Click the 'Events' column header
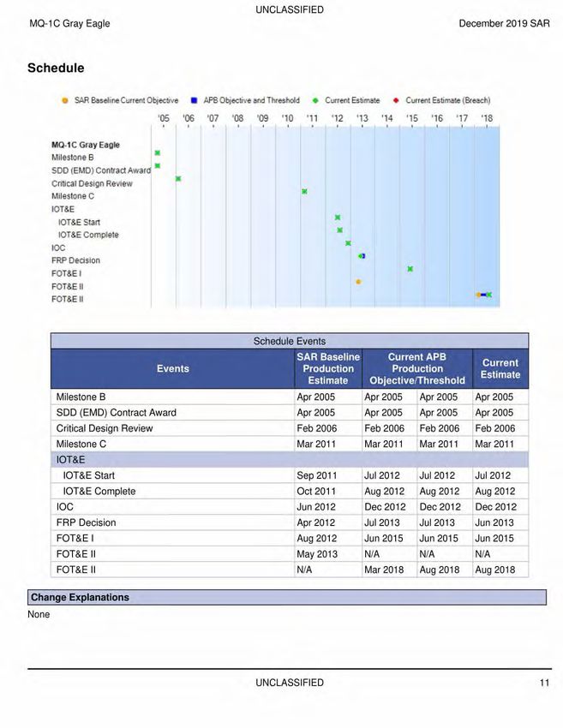 tap(173, 368)
